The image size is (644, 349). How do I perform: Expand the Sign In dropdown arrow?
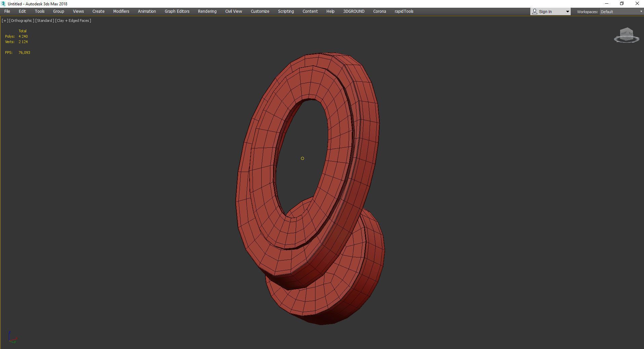click(x=567, y=12)
